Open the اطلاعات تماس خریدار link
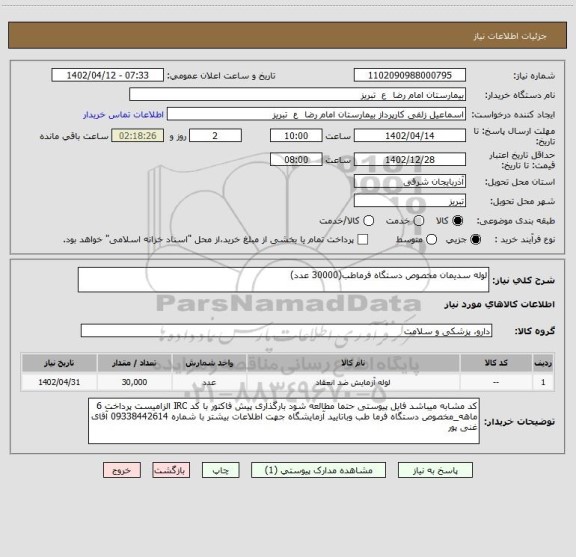Viewport: 576px width, 557px height. pos(123,115)
